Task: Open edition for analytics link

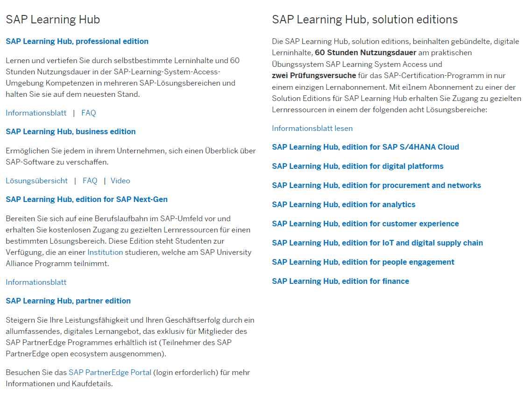Action: pos(344,205)
